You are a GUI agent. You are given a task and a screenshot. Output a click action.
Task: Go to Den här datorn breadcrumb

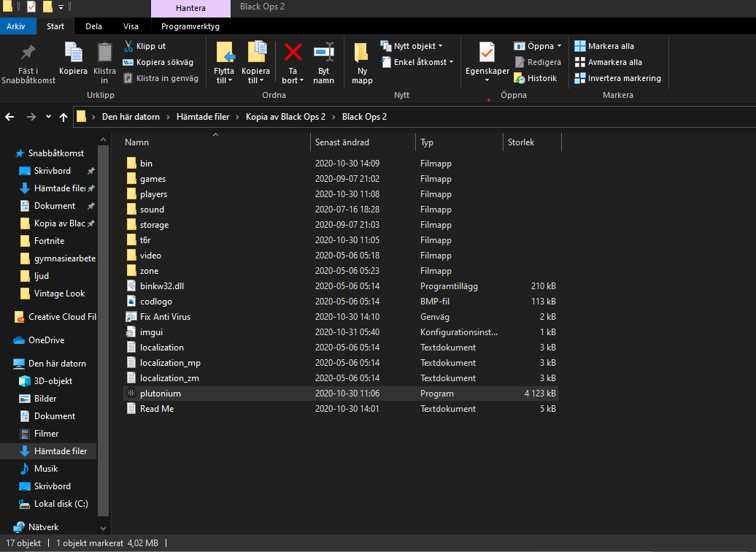131,117
